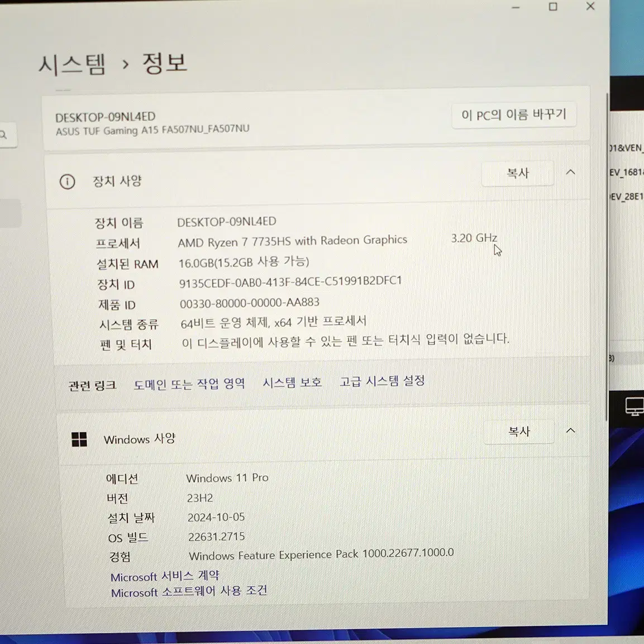Copy device specs with 장치 사양 복사 button
This screenshot has height=644, width=644.
[518, 173]
